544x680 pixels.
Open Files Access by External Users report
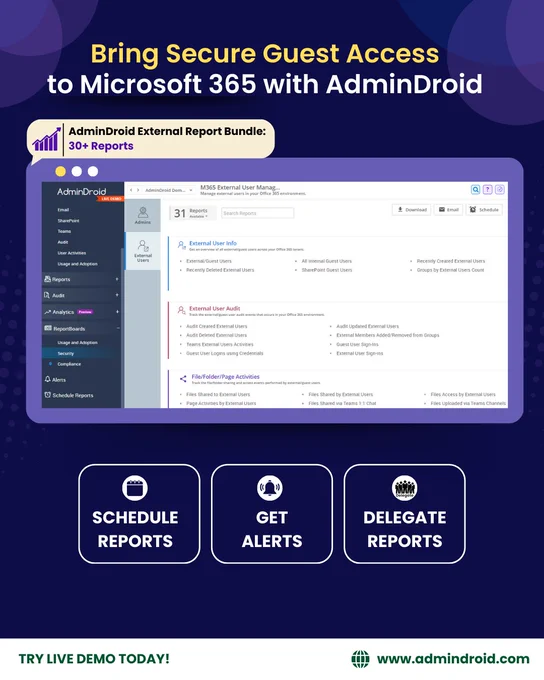point(463,395)
